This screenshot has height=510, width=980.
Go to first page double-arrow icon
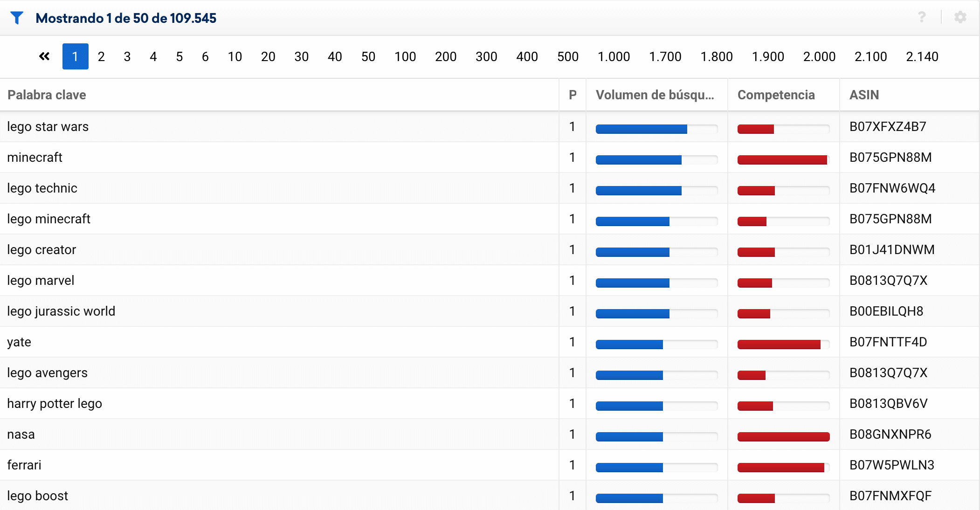tap(44, 56)
